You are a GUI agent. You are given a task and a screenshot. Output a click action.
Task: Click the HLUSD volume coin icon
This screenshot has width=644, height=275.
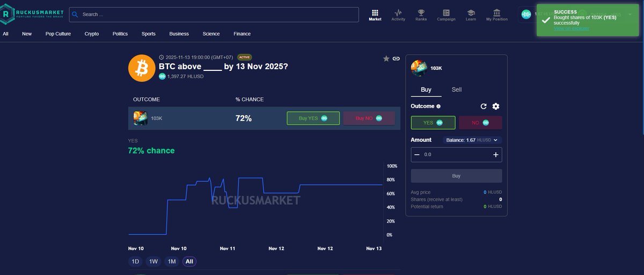coord(162,76)
